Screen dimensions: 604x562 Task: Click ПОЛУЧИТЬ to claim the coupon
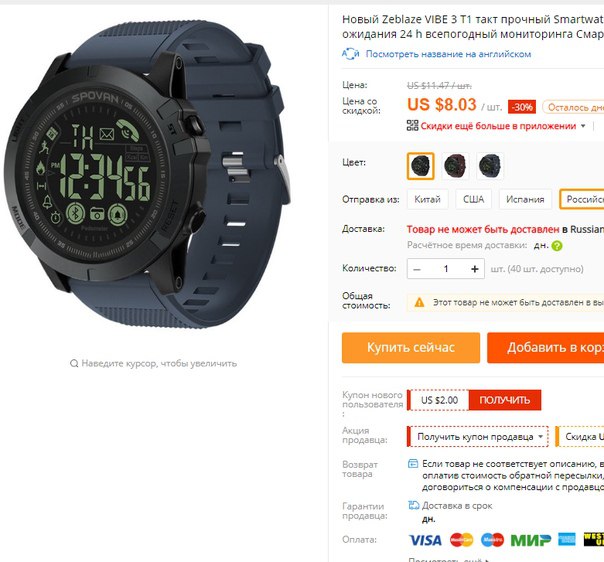(505, 400)
